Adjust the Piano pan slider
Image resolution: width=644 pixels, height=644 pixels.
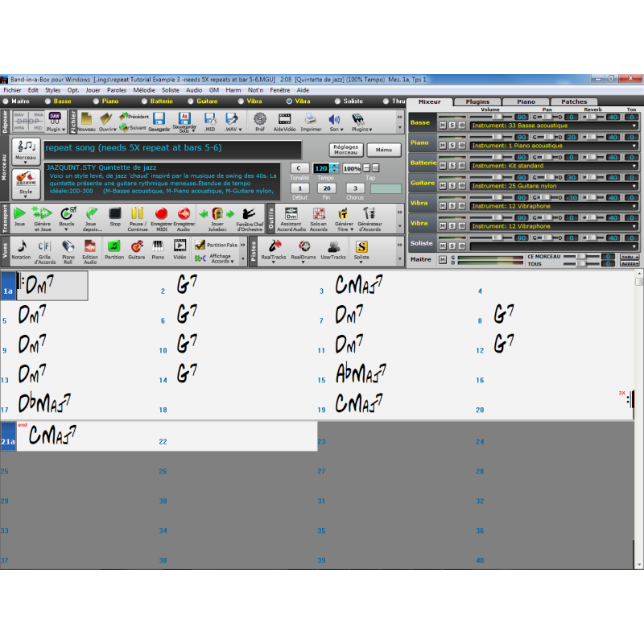coord(547,137)
